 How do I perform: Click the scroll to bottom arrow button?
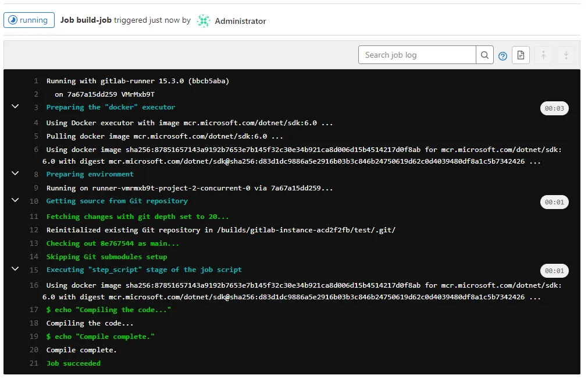(566, 55)
